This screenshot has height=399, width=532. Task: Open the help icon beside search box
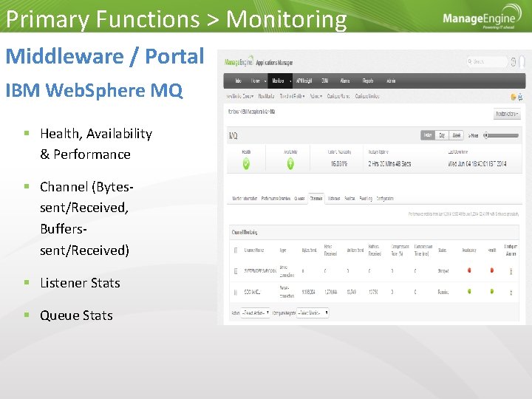[x=514, y=62]
